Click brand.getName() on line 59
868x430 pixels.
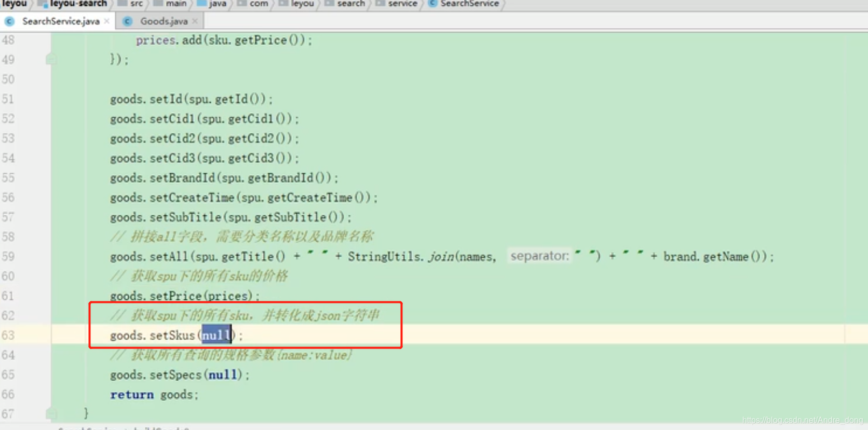tap(712, 256)
